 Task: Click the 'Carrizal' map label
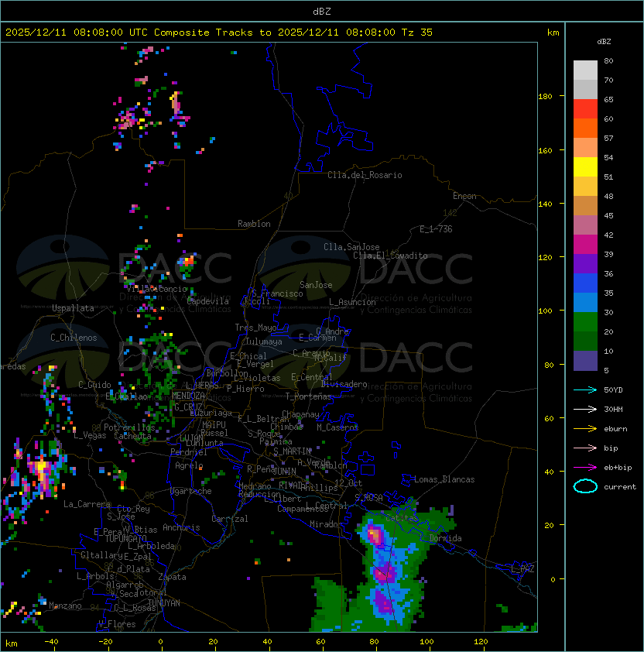point(230,519)
